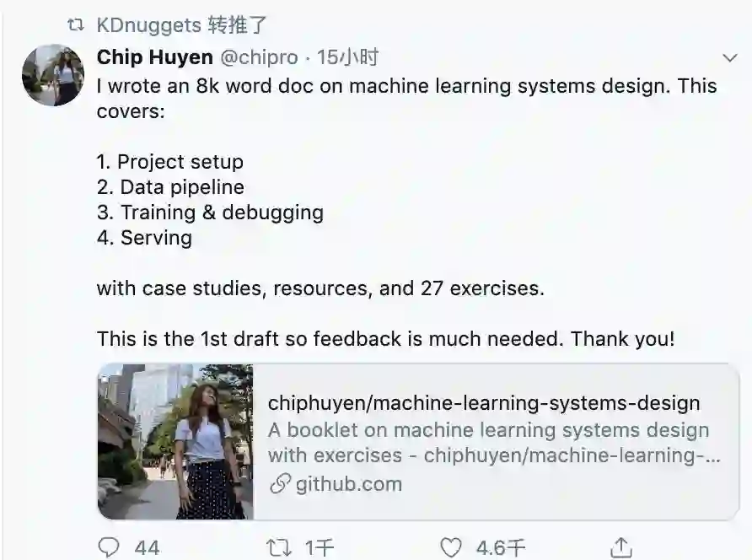This screenshot has width=752, height=560.
Task: Click the 4.6千 likes count
Action: pos(501,547)
